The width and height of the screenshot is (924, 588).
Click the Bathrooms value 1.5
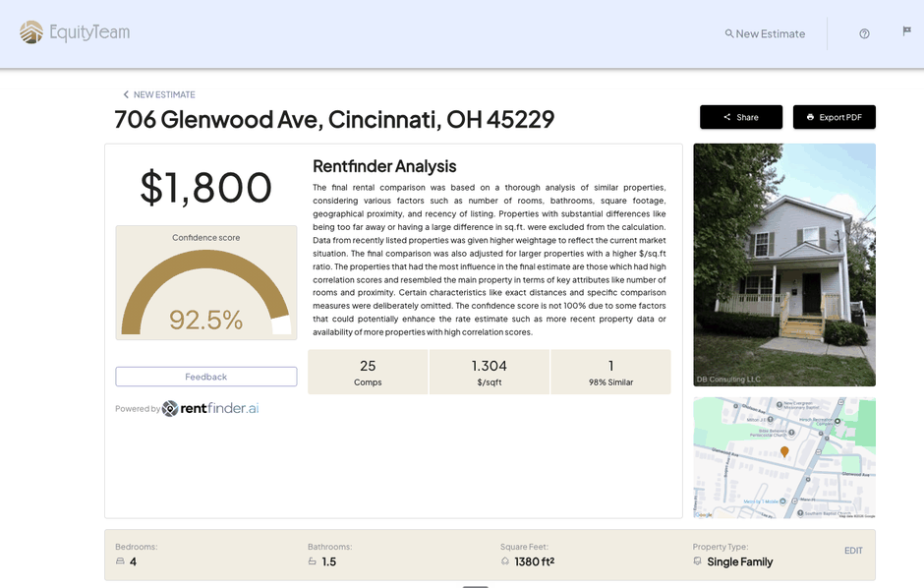point(329,562)
